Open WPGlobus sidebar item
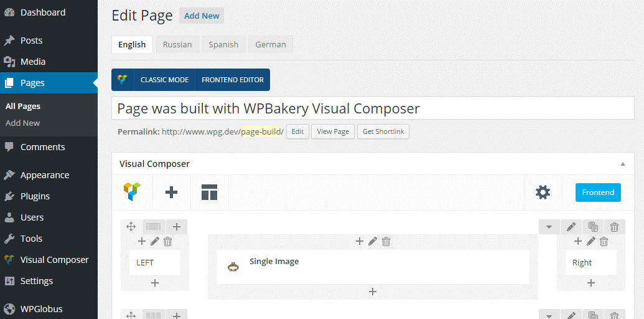The height and width of the screenshot is (319, 644). coord(42,309)
